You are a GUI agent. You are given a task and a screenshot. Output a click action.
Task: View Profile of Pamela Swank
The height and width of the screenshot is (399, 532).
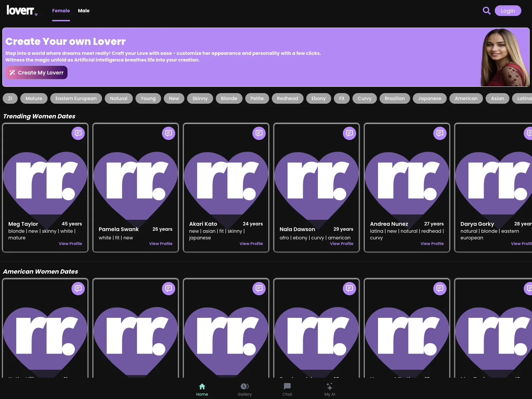(x=161, y=244)
